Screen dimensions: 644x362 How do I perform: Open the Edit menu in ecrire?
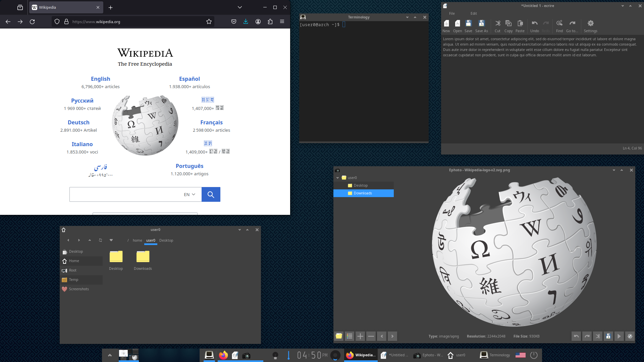tap(474, 13)
